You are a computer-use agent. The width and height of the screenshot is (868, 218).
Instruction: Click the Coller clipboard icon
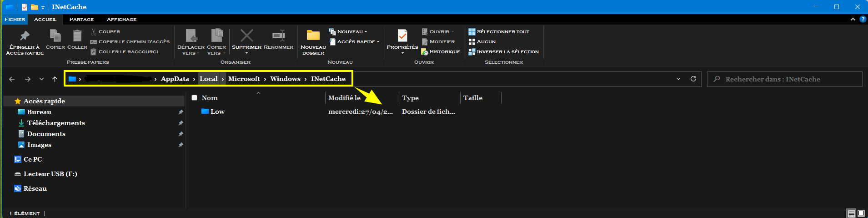77,35
